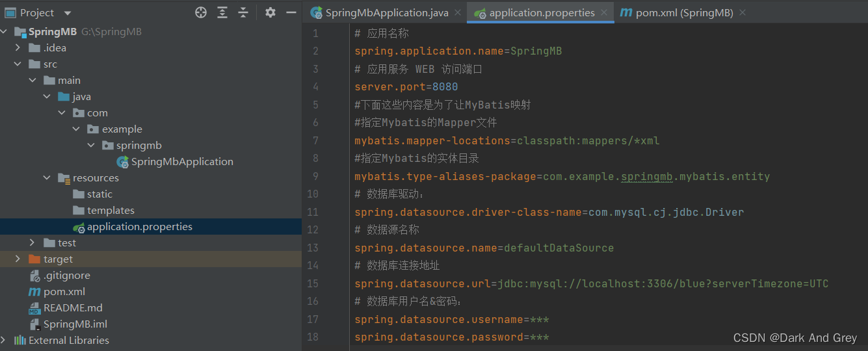Click the test folder icon
Viewport: 868px width, 351px height.
pyautogui.click(x=49, y=243)
